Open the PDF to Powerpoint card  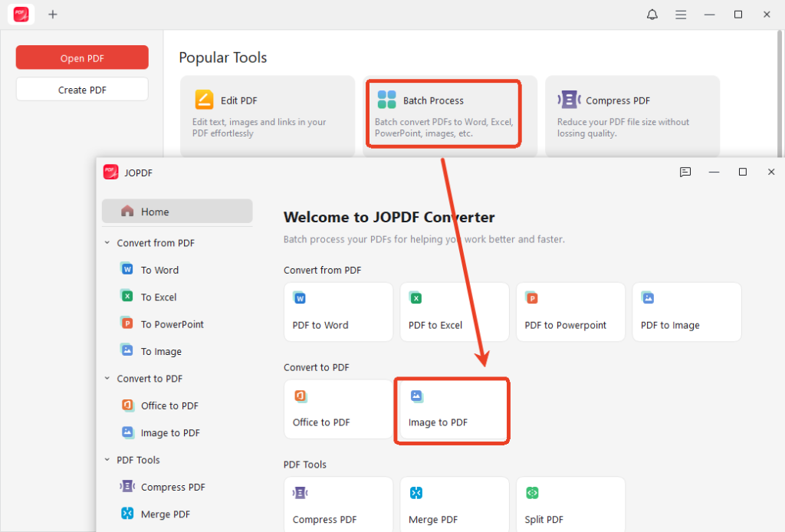tap(570, 312)
